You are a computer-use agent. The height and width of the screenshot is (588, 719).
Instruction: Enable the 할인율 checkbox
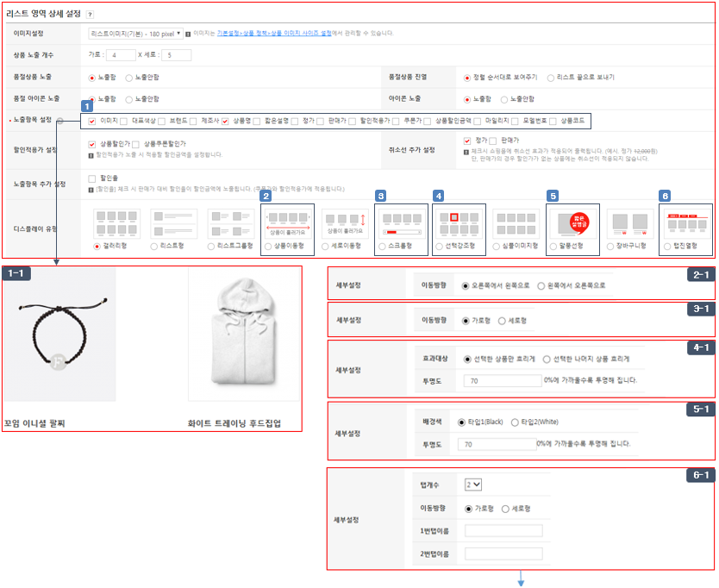coord(93,178)
